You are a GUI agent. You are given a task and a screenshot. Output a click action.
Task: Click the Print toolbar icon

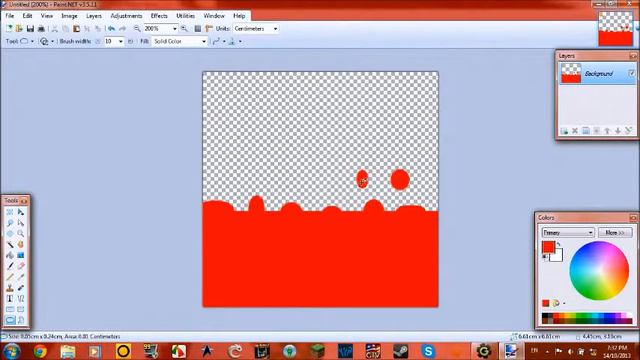pyautogui.click(x=41, y=29)
